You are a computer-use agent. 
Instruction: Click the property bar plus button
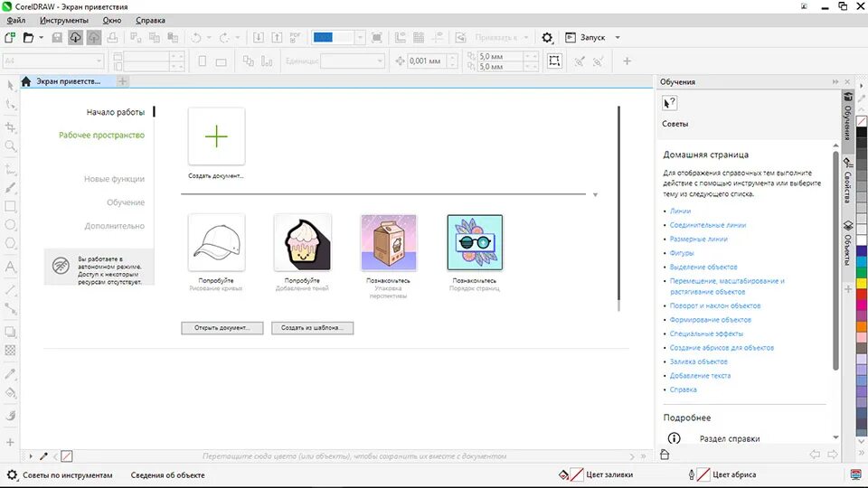click(627, 61)
